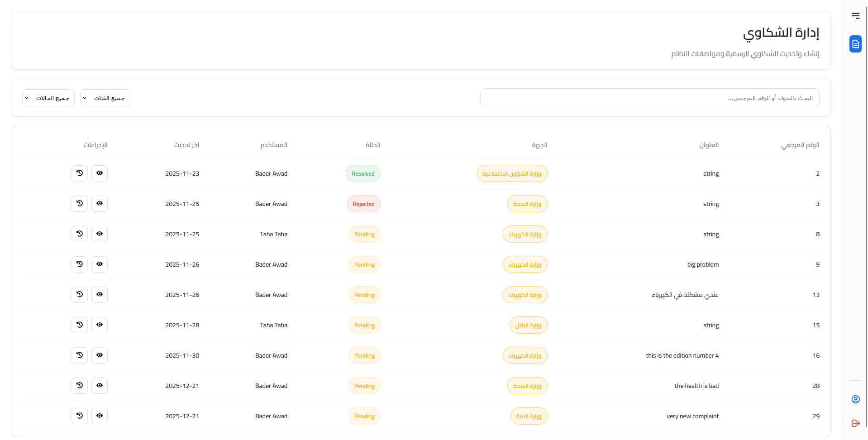868x440 pixels.
Task: Open the complaints document icon in sidebar
Action: [x=855, y=44]
